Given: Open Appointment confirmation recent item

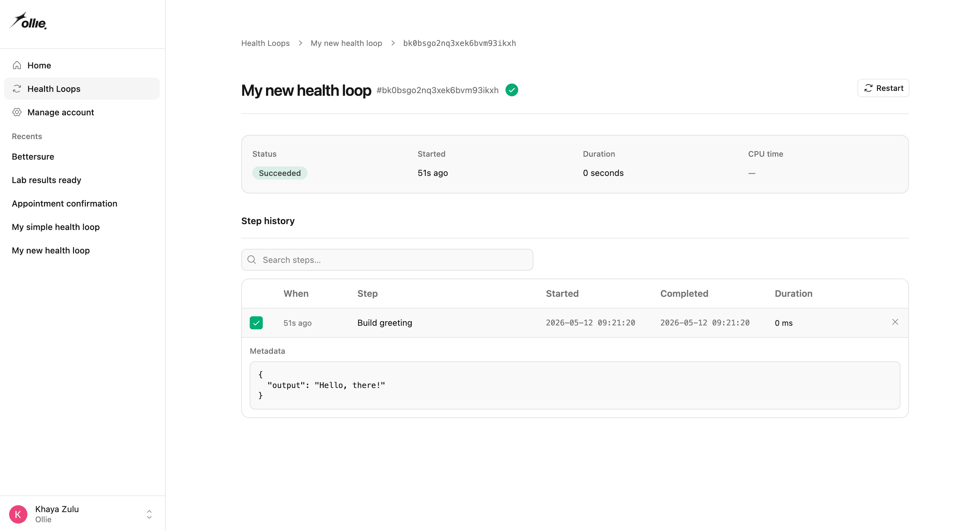Looking at the screenshot, I should click(65, 204).
